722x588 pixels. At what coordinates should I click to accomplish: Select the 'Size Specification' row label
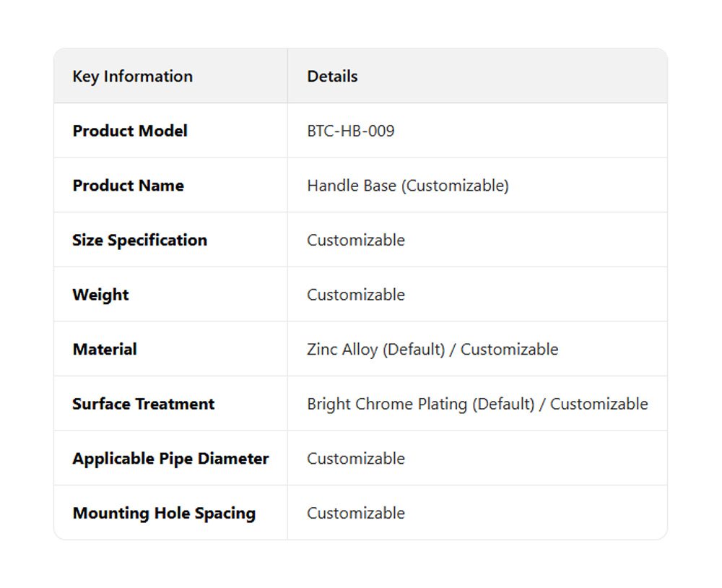coord(139,241)
